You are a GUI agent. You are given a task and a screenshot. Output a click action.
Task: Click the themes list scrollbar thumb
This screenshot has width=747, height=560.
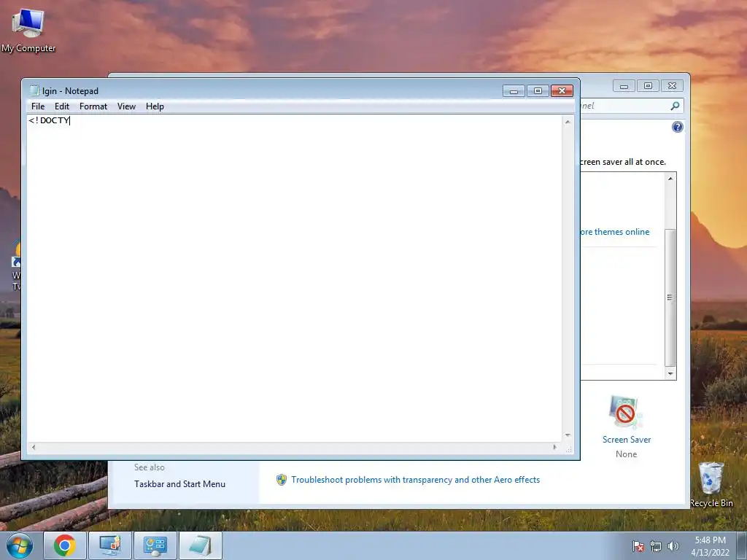670,297
